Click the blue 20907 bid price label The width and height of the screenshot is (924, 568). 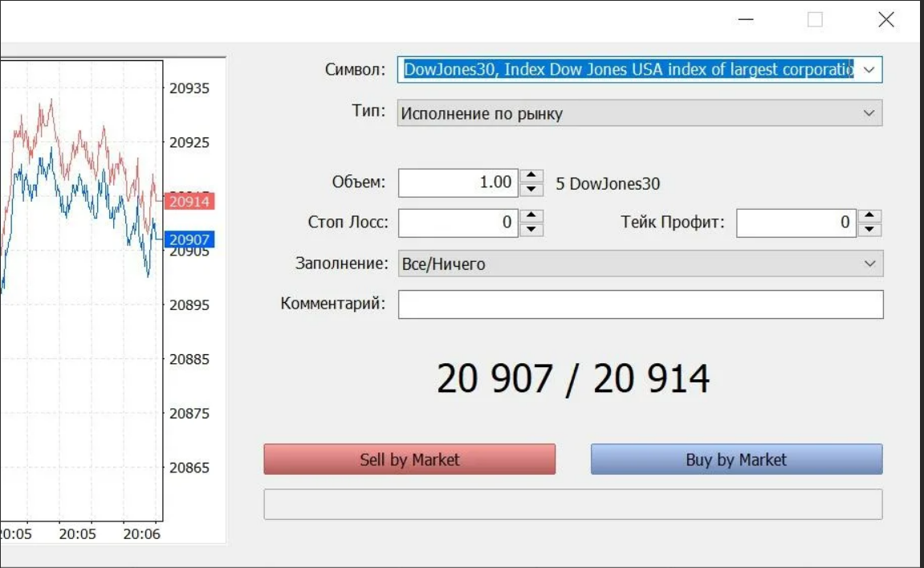[189, 239]
